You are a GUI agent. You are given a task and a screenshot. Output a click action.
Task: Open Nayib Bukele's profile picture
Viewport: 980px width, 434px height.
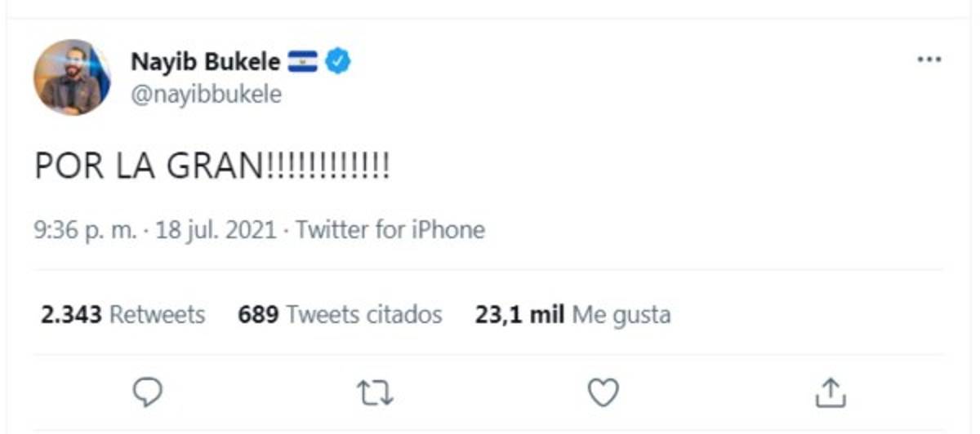click(72, 77)
